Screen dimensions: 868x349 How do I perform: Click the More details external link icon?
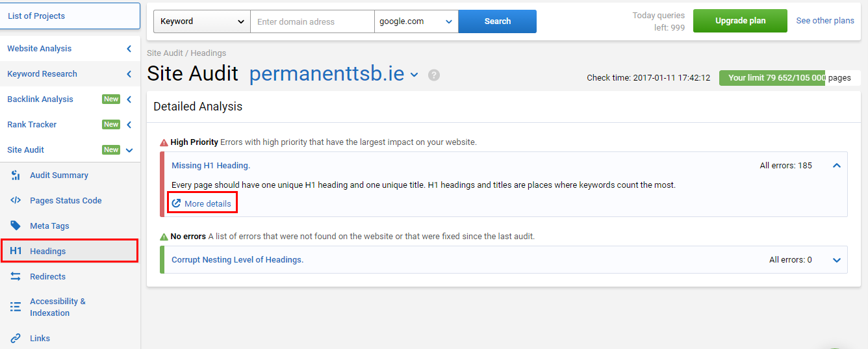click(176, 203)
